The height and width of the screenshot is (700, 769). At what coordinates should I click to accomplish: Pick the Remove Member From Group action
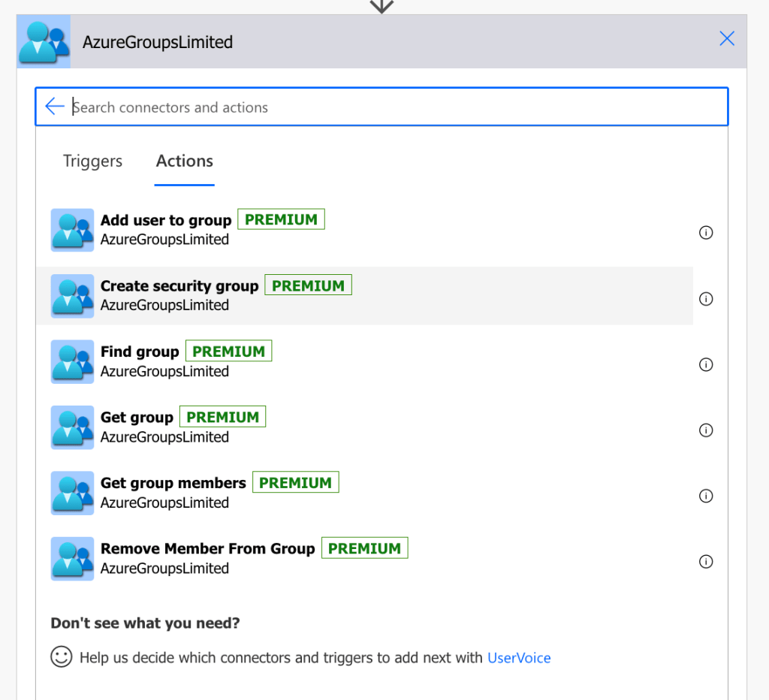207,549
